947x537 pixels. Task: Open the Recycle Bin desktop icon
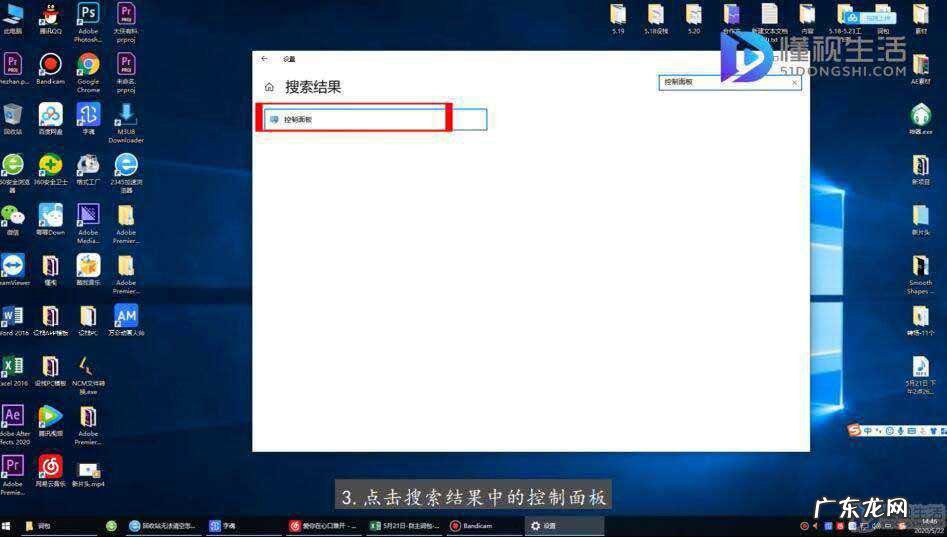(x=13, y=118)
